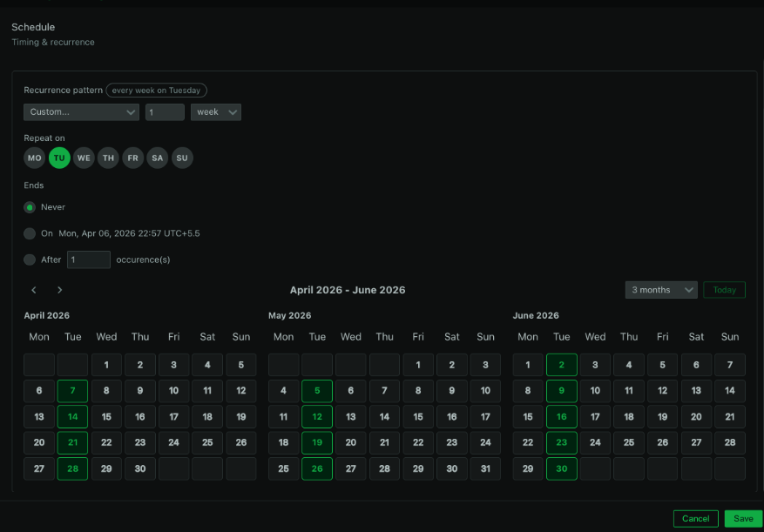Open the 3 months view dropdown
The height and width of the screenshot is (532, 764).
[660, 289]
